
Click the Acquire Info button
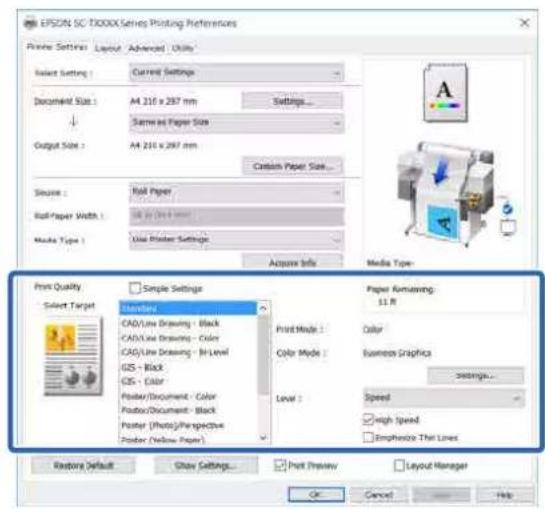(x=292, y=262)
